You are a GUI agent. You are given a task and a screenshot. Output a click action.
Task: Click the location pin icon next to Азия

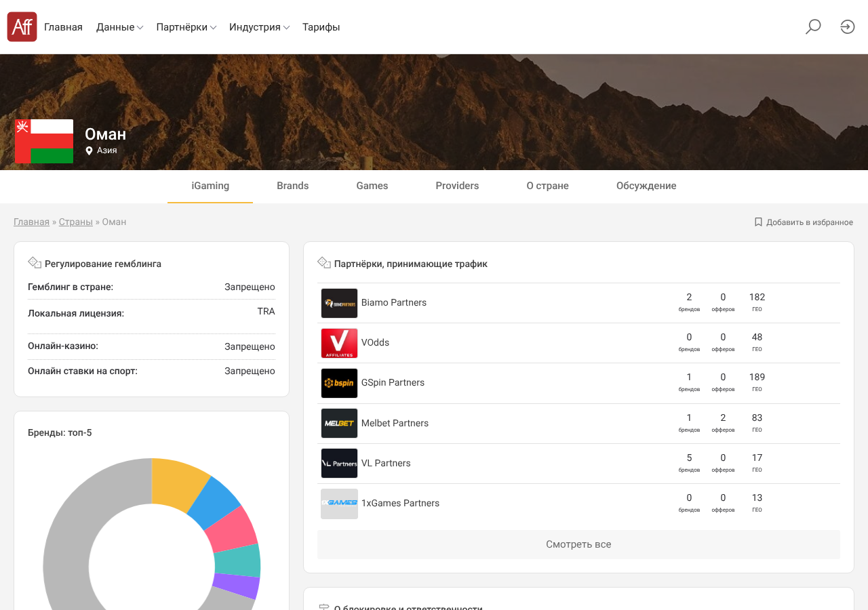(x=89, y=150)
